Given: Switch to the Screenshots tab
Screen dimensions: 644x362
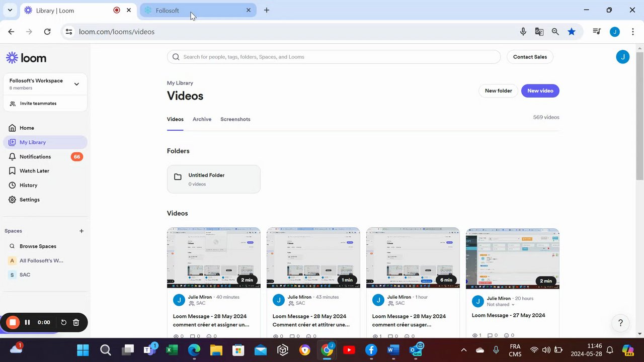Looking at the screenshot, I should [x=235, y=120].
